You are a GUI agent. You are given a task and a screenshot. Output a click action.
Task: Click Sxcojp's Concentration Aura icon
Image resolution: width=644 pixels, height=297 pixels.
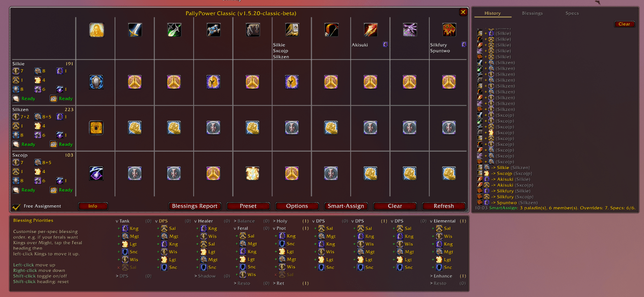coord(96,174)
